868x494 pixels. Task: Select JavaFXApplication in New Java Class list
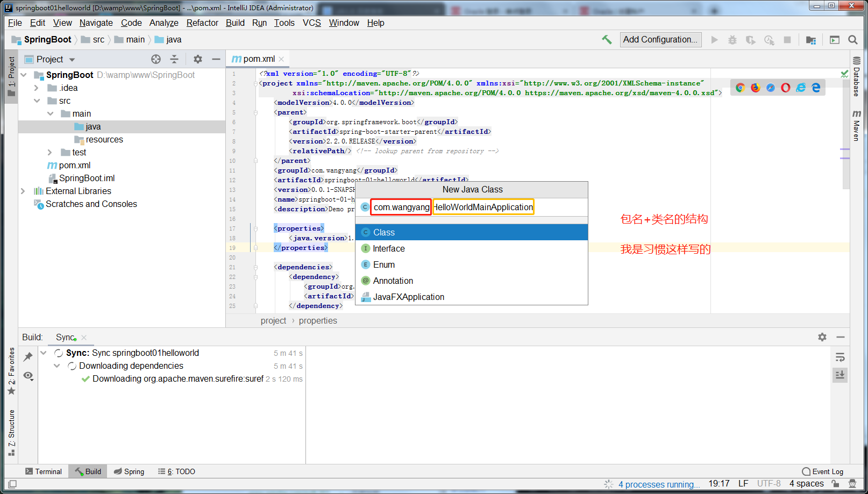pyautogui.click(x=472, y=297)
